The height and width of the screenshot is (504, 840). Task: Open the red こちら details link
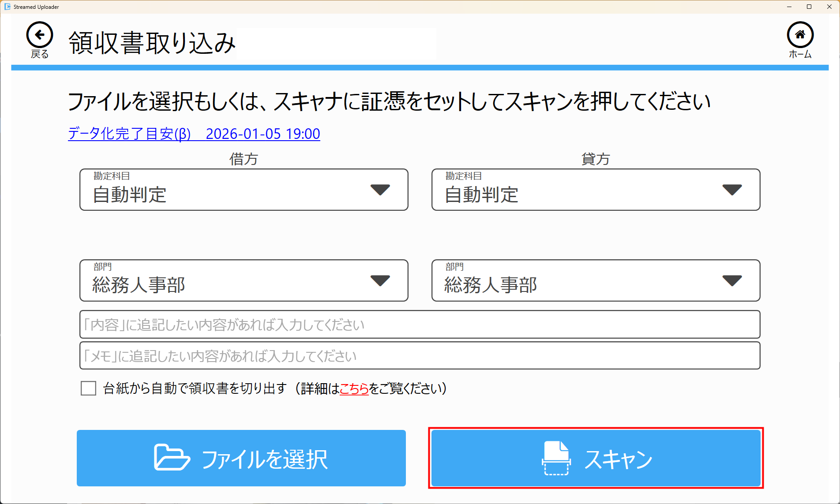coord(354,388)
